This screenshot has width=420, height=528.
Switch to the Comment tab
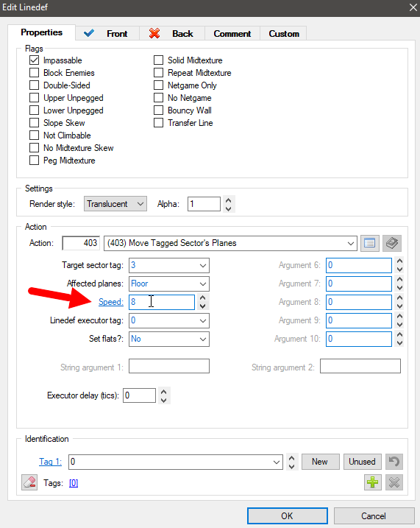pyautogui.click(x=232, y=34)
